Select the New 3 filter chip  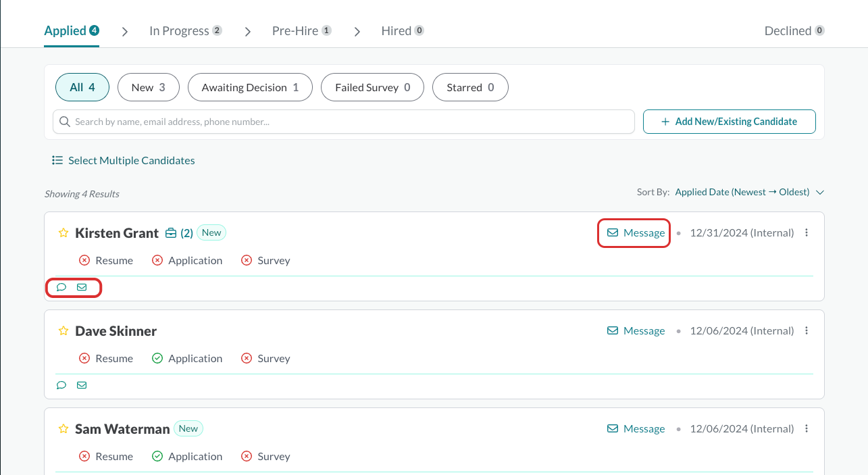tap(149, 87)
